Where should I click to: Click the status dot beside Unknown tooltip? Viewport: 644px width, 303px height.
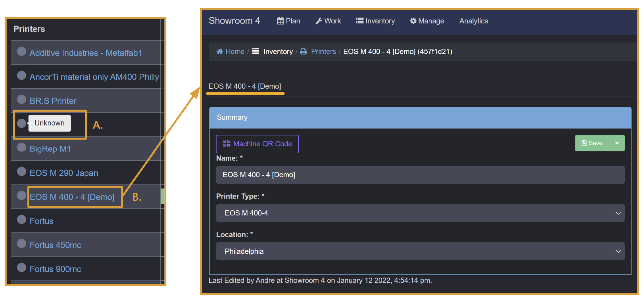click(x=22, y=123)
